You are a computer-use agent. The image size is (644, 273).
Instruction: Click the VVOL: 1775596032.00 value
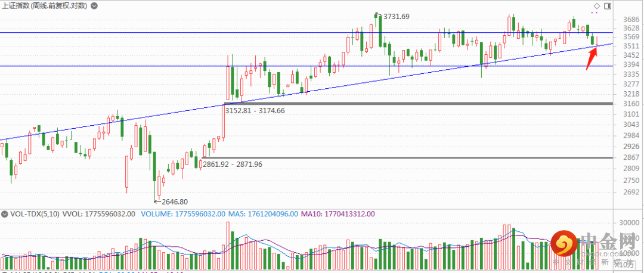click(x=98, y=214)
